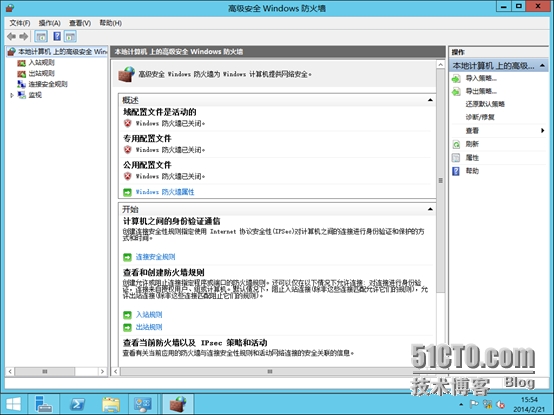Click the properties icon next to 属性
This screenshot has width=554, height=415.
pyautogui.click(x=456, y=158)
